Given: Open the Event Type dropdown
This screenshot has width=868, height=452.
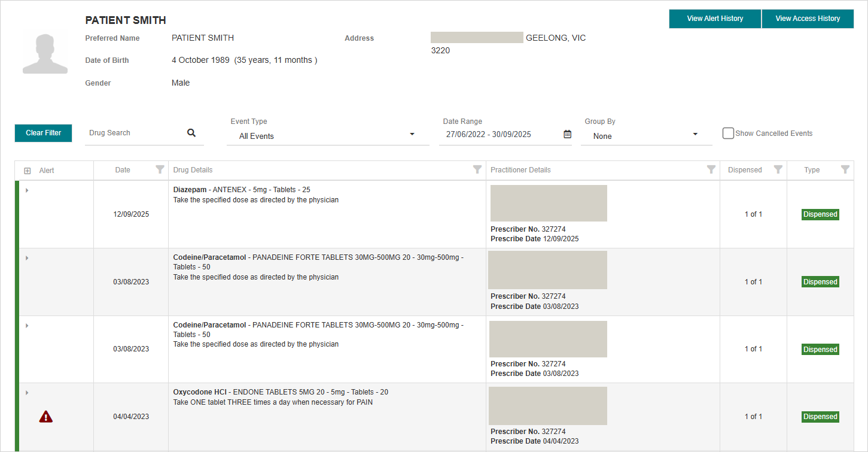Looking at the screenshot, I should click(x=412, y=135).
